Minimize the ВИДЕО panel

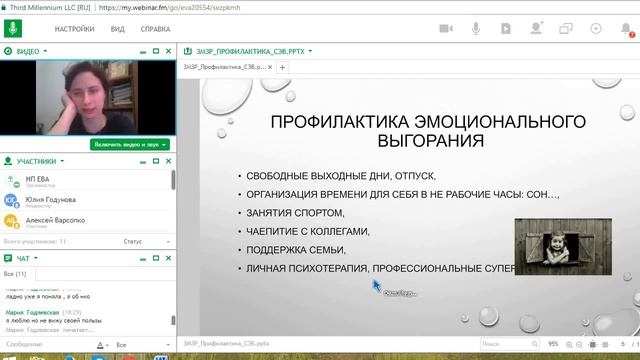pos(143,51)
